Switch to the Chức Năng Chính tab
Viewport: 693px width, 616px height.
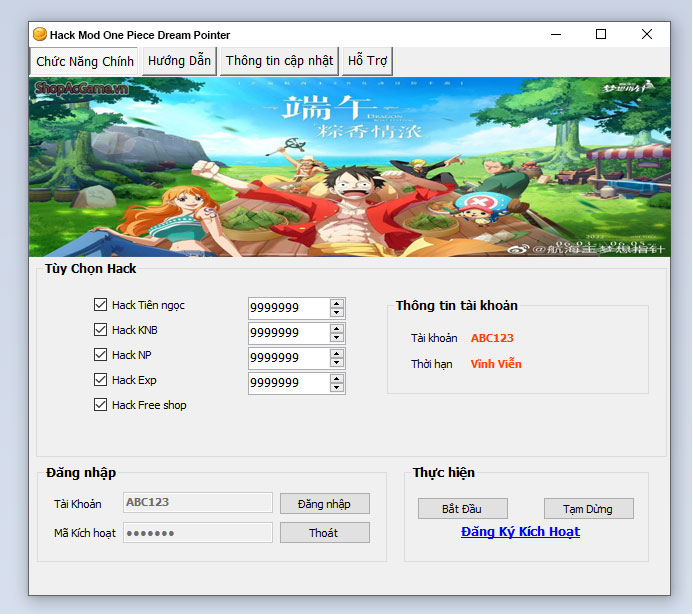(x=84, y=61)
